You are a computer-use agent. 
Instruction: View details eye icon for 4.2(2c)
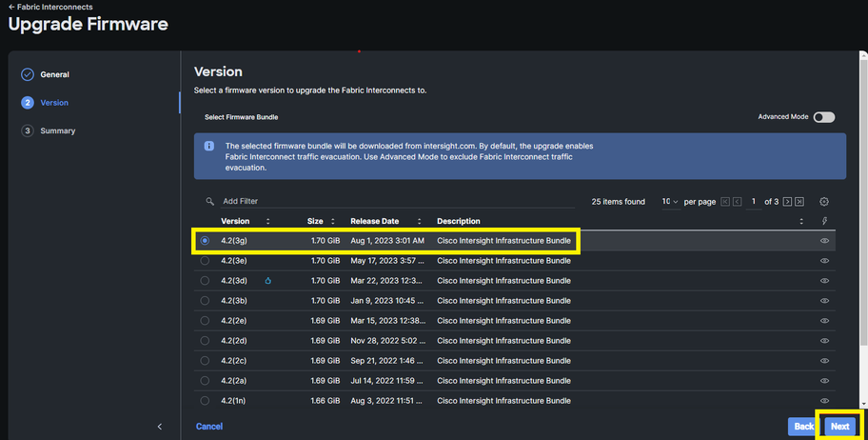(x=824, y=360)
